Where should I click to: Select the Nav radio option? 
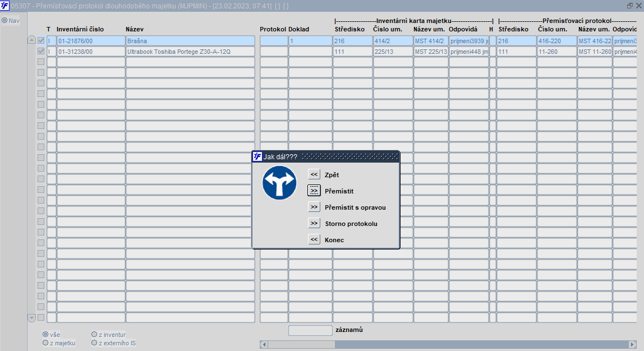4,20
